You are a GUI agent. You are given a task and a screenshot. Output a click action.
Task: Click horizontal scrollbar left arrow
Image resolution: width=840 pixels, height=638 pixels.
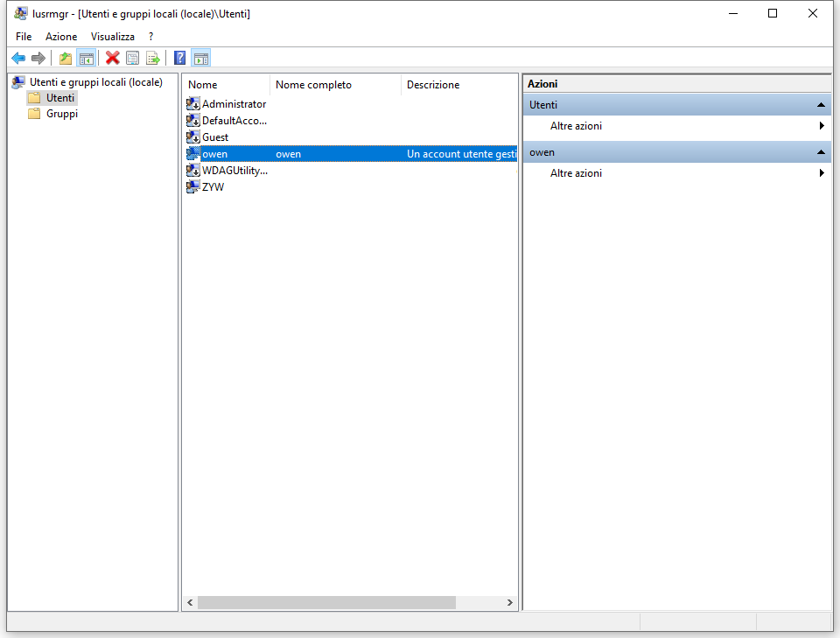point(190,603)
